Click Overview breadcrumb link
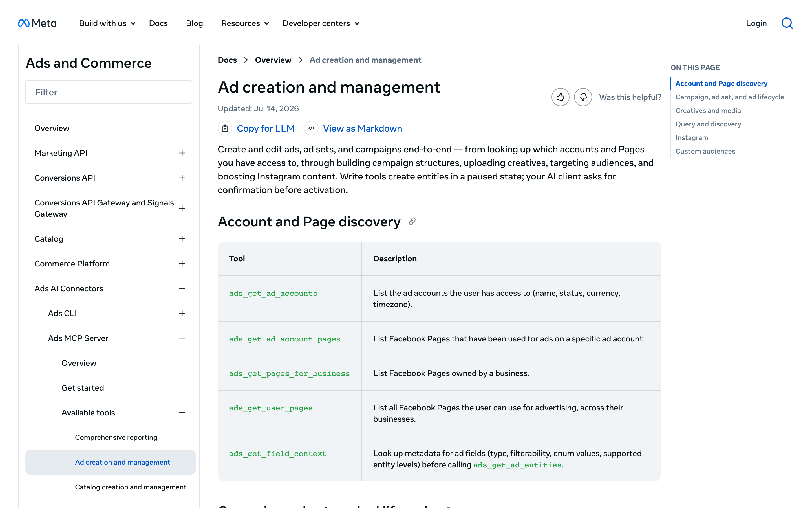Screen dimensions: 812x508 tap(273, 60)
